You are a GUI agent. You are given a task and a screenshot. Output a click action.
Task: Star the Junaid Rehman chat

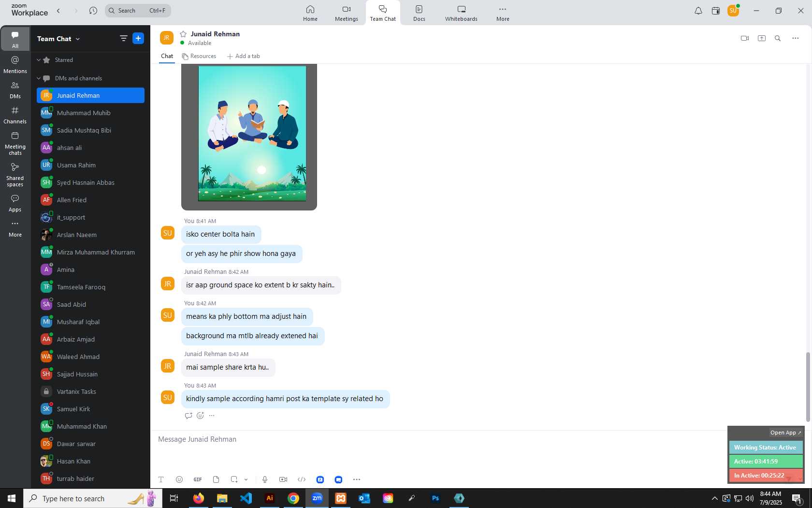point(183,34)
